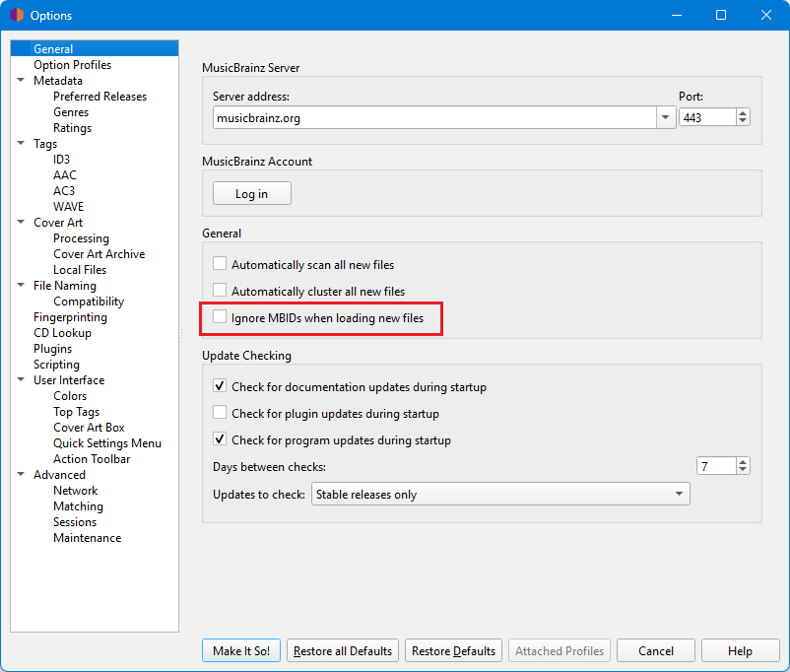Tick Ignore MBIDs when loading new files
The width and height of the screenshot is (790, 672).
coord(220,317)
